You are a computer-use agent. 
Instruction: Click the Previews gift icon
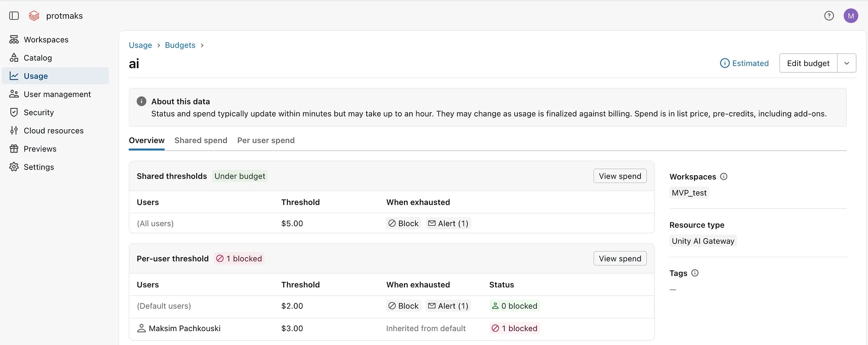click(x=14, y=149)
